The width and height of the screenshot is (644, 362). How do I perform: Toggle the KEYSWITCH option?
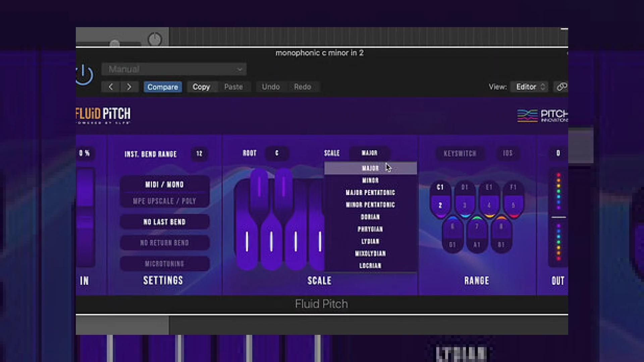point(460,154)
